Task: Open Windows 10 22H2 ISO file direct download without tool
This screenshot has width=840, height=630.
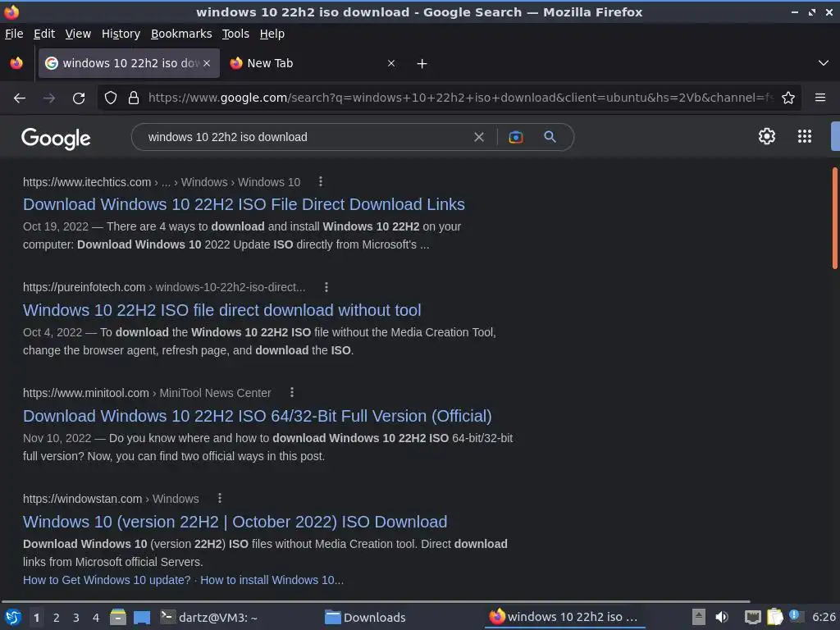Action: (221, 310)
